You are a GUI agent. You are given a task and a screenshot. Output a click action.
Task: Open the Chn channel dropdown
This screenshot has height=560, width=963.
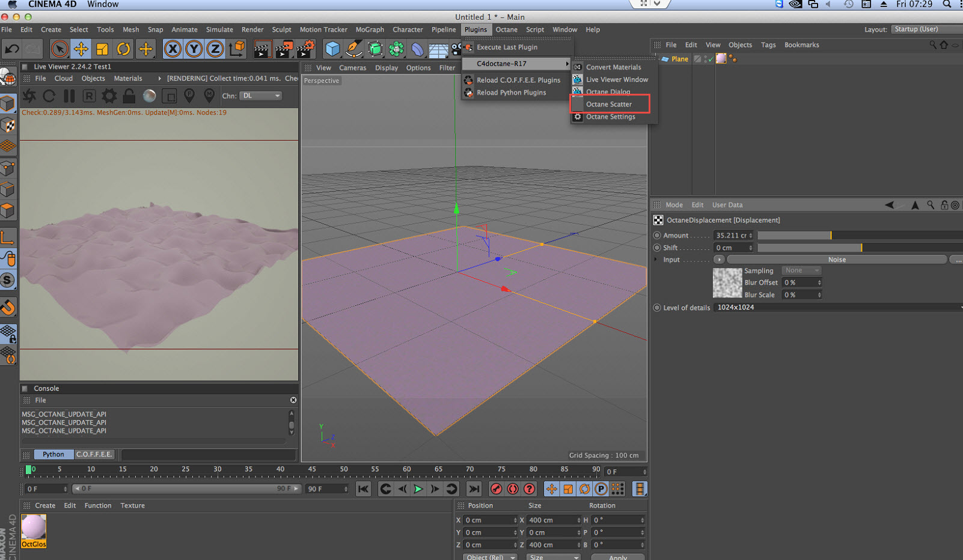[x=261, y=96]
